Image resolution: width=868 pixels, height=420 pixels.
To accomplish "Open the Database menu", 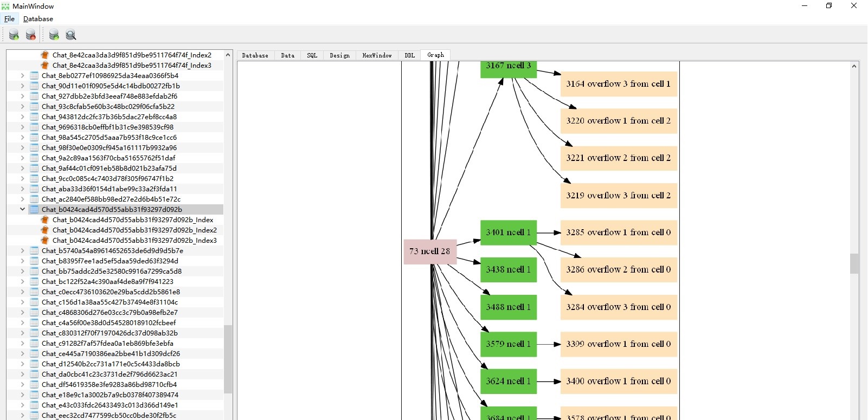I will pyautogui.click(x=38, y=18).
